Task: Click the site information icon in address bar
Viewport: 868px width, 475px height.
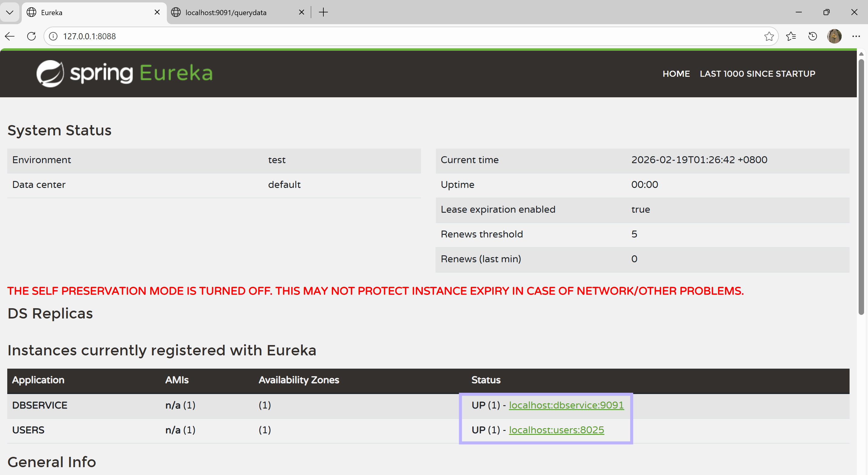Action: click(53, 36)
